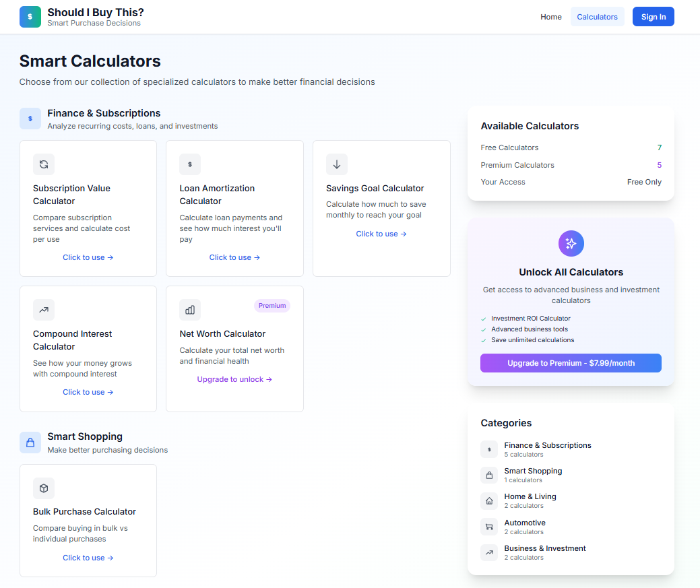Click the Free Calculators count row

[x=571, y=148]
